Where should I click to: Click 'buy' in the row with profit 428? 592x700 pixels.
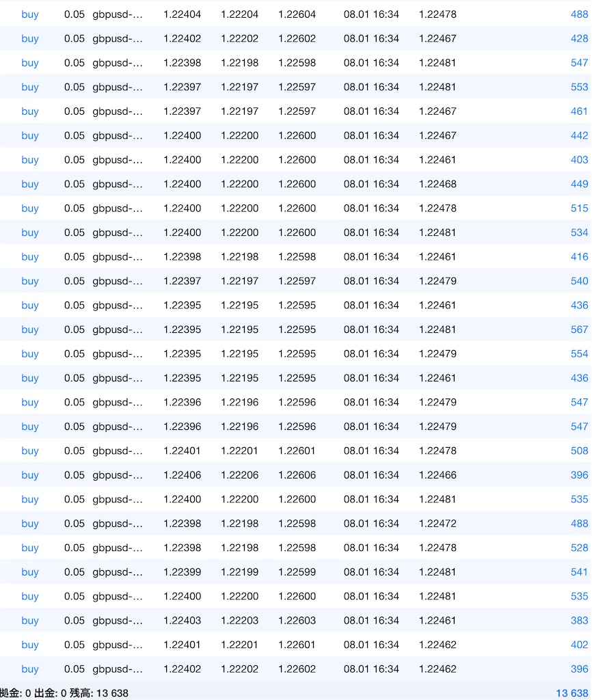[30, 39]
